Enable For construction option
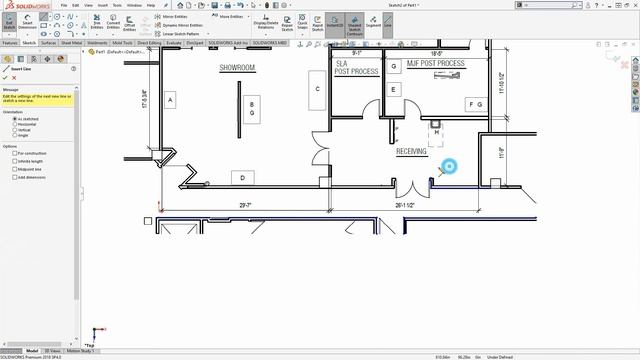 click(15, 153)
